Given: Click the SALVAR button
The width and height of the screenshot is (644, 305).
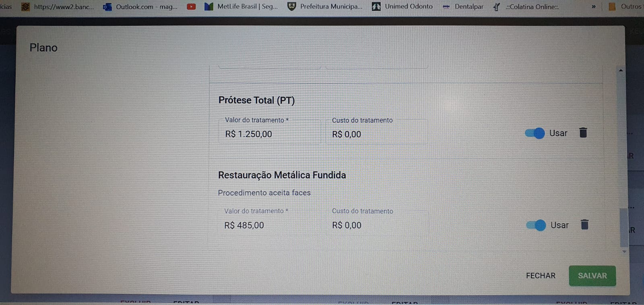Looking at the screenshot, I should 592,276.
